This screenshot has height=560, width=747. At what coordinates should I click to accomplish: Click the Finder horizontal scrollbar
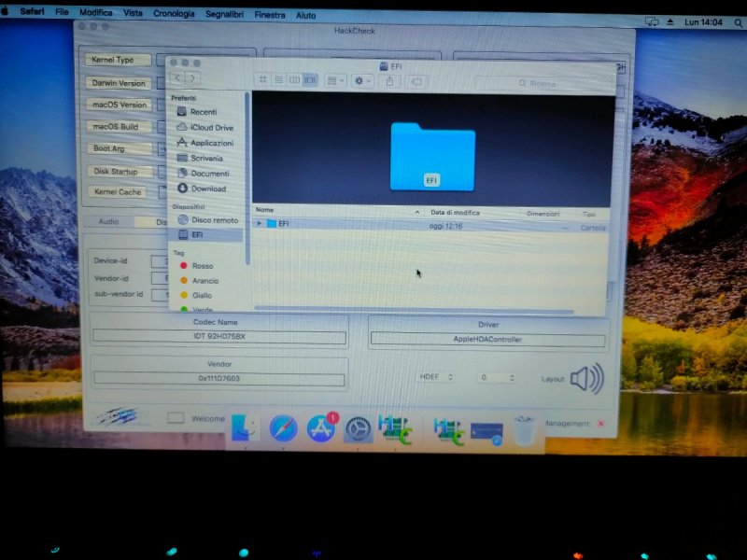point(414,310)
